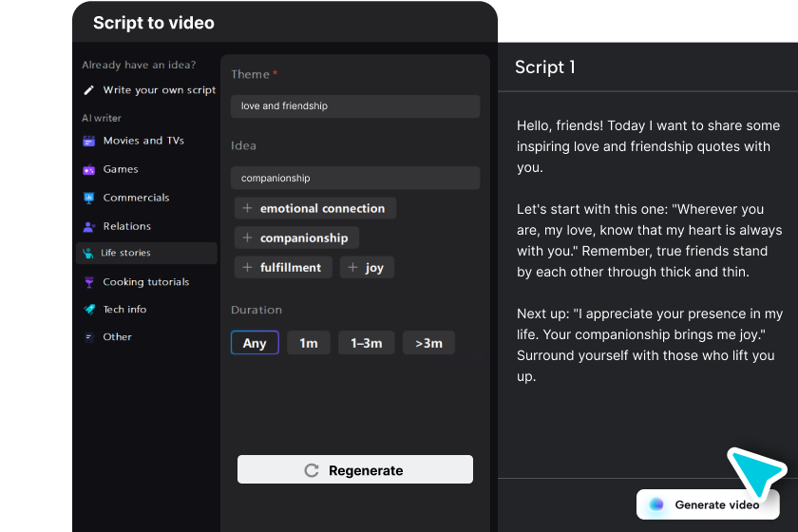Add the joy idea chip
Screen dimensions: 798x532
[367, 268]
